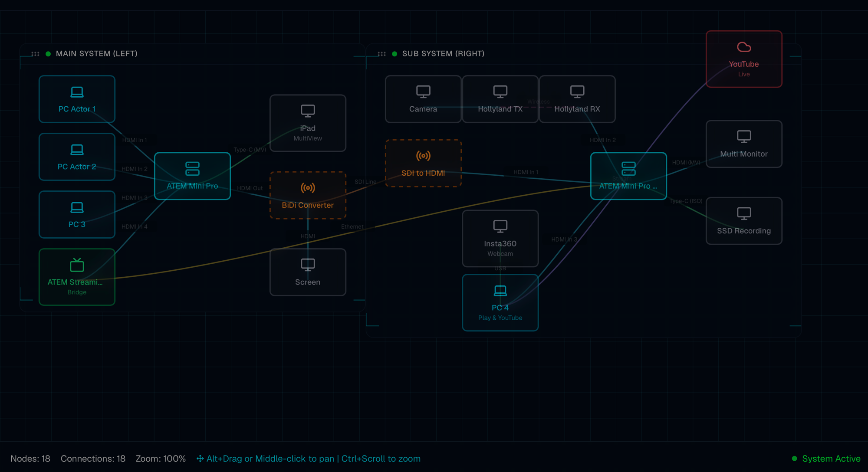The width and height of the screenshot is (868, 472).
Task: Grab the Main System group drag handle
Action: (x=35, y=54)
